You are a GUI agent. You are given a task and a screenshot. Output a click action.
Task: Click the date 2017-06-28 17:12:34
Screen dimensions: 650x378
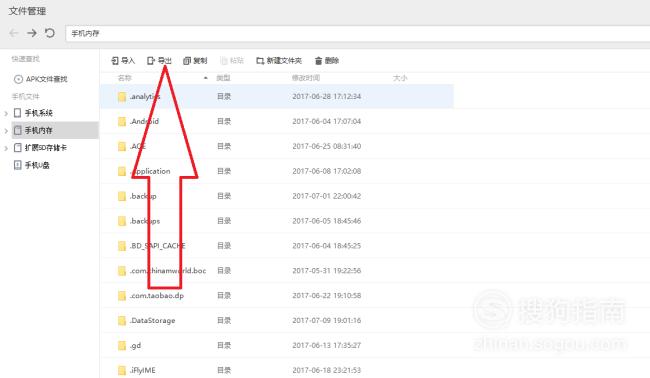[x=327, y=97]
